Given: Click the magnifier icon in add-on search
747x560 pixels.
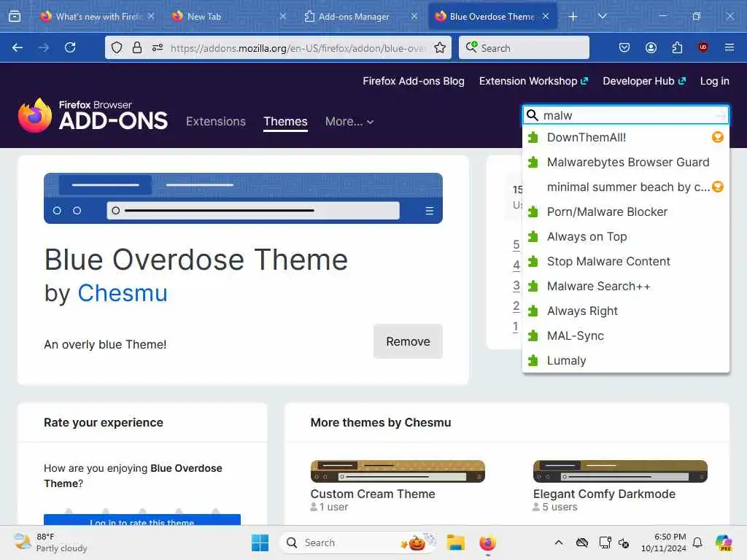Looking at the screenshot, I should click(532, 115).
